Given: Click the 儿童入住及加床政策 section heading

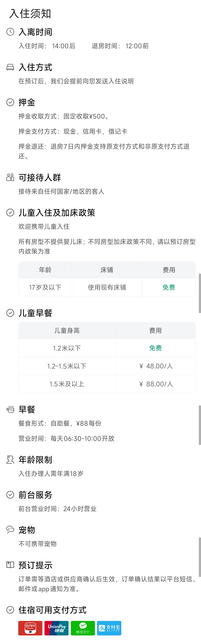Looking at the screenshot, I should [57, 213].
